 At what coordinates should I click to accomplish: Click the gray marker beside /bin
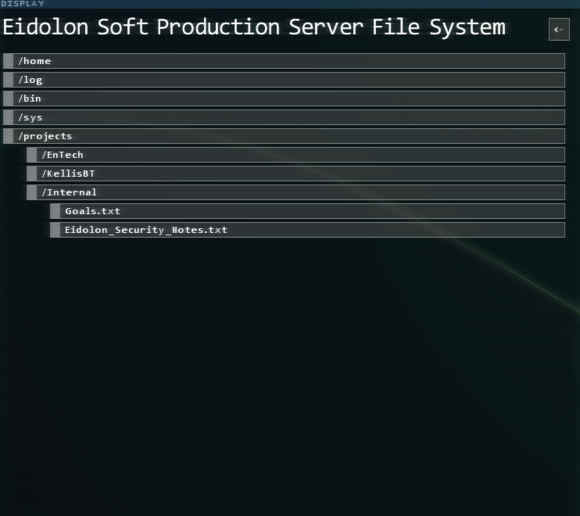(8, 99)
